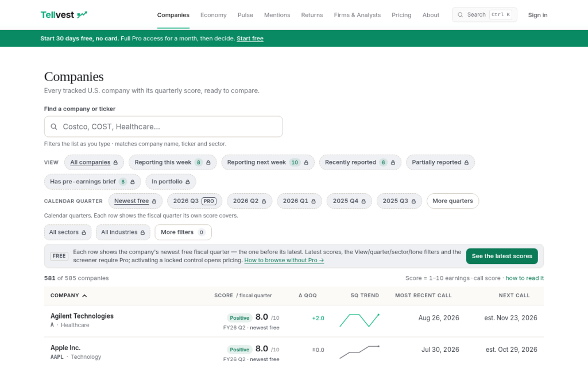Click lock icon on All sectors
Image resolution: width=588 pixels, height=368 pixels.
pyautogui.click(x=84, y=232)
